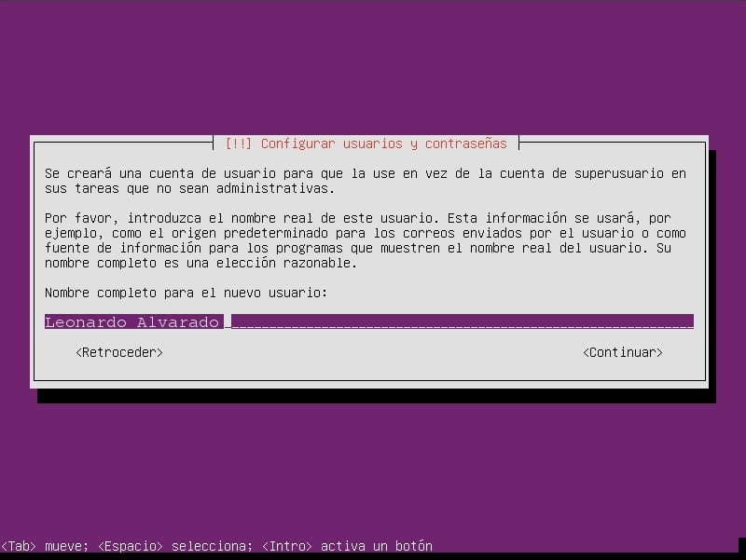
Task: Click the paragraph starting 'Se creará una cuenta'
Action: pos(366,181)
